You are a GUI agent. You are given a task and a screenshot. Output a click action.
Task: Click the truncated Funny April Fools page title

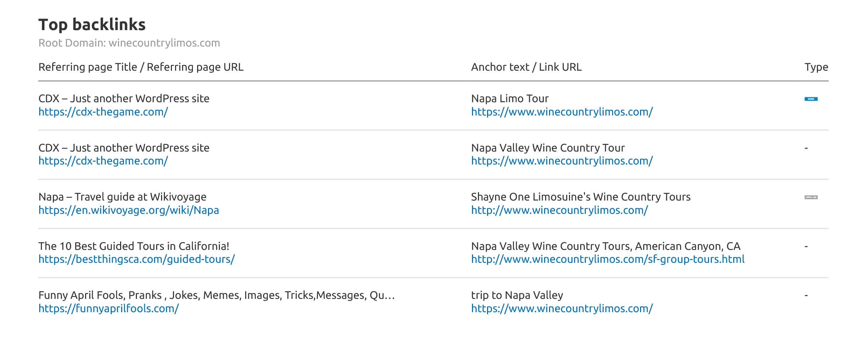(216, 295)
